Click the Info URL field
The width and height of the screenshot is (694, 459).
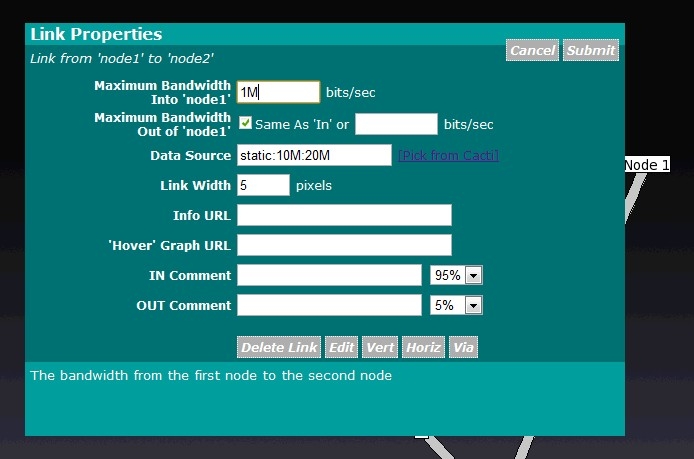tap(344, 215)
